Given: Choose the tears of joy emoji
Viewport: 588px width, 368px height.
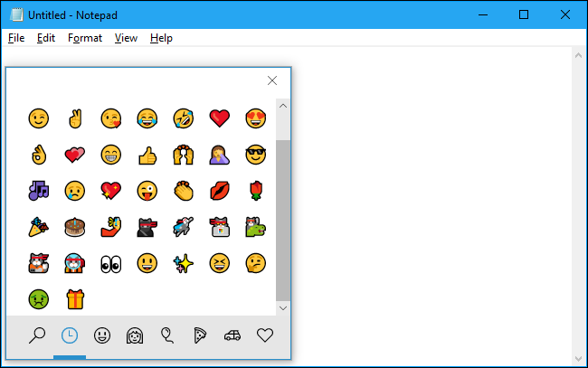Looking at the screenshot, I should pos(147,118).
